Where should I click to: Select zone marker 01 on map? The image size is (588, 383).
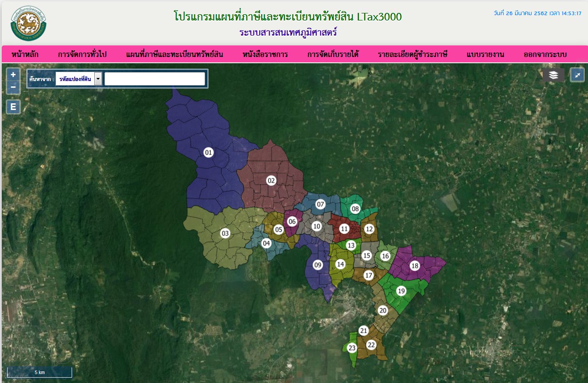tap(209, 152)
